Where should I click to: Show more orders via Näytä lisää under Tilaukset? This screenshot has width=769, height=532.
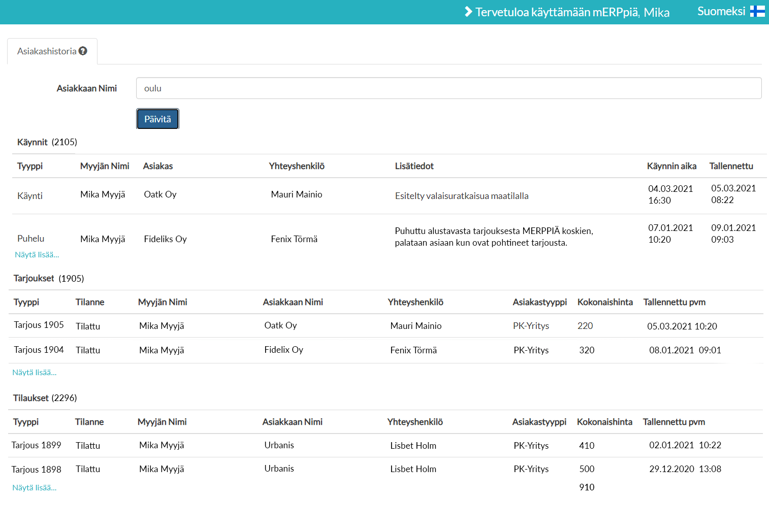(x=35, y=488)
